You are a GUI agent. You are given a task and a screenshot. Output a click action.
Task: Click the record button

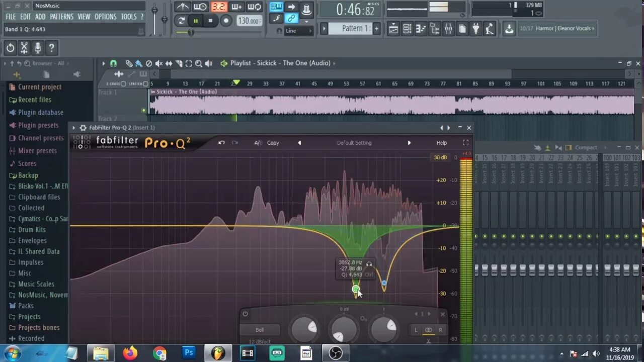click(x=226, y=21)
